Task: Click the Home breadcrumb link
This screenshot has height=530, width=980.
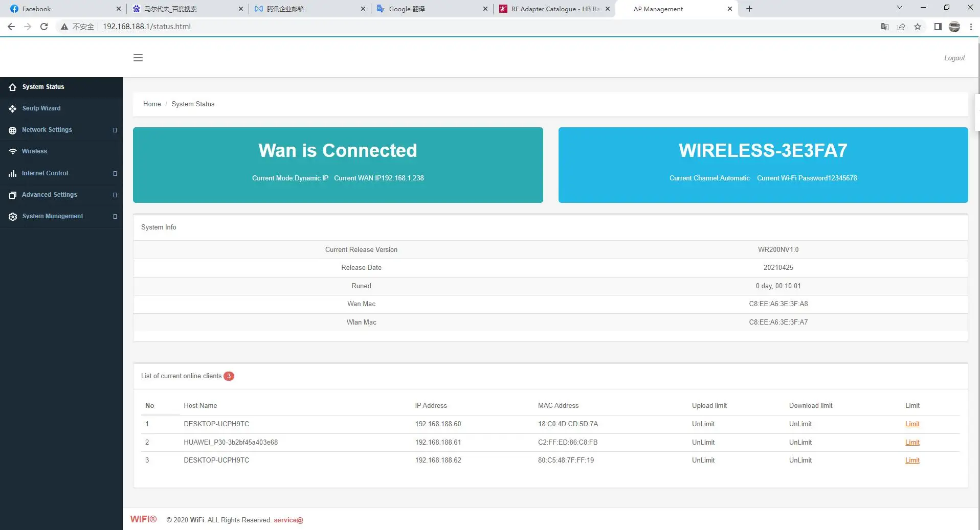Action: click(x=152, y=104)
